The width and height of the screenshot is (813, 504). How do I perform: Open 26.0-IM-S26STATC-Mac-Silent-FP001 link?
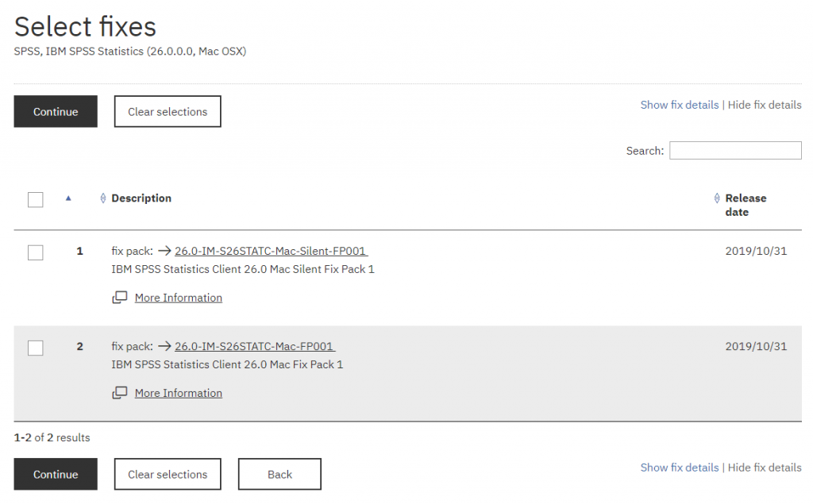[271, 251]
